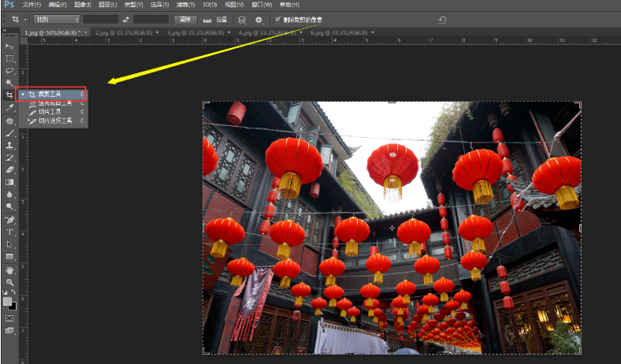Image resolution: width=621 pixels, height=364 pixels.
Task: Select the Zoom tool in toolbar
Action: pos(9,281)
